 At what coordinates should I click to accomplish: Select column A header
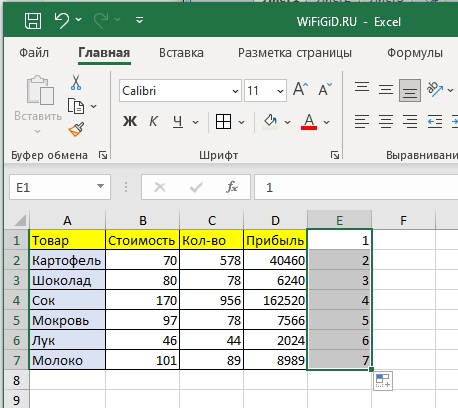tap(67, 220)
